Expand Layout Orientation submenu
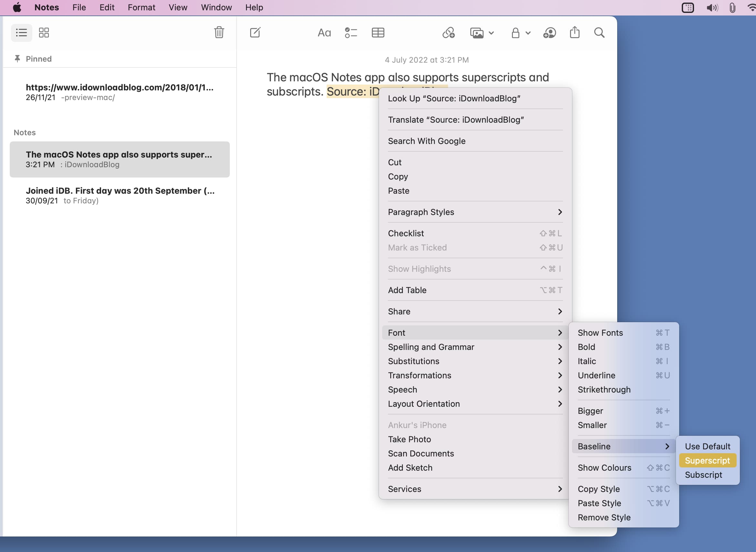This screenshot has height=552, width=756. click(475, 404)
